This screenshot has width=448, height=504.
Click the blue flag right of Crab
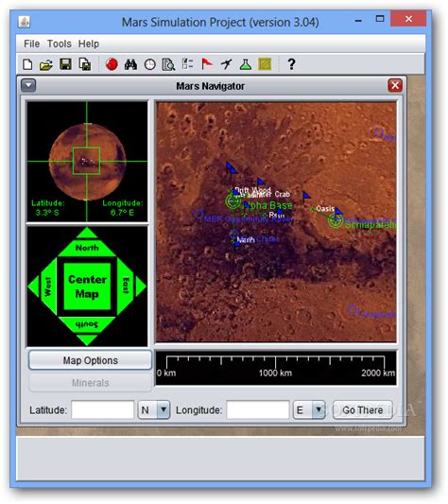click(306, 196)
